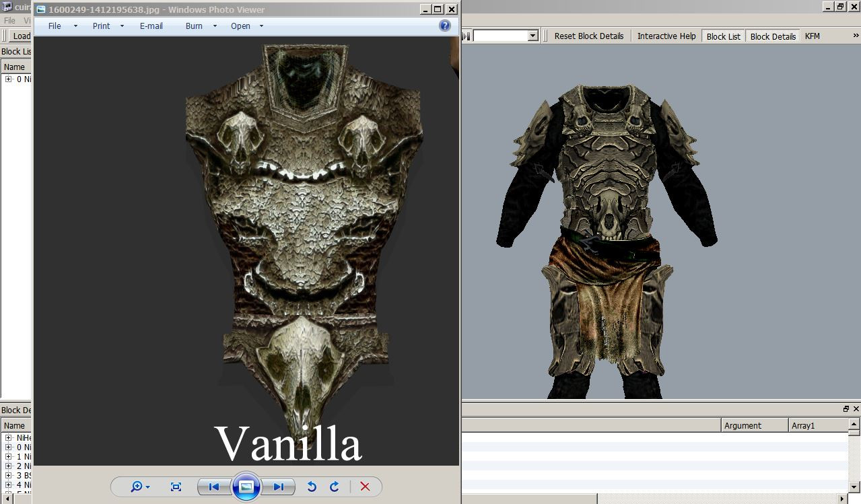Open the Burn menu
The image size is (861, 504).
tap(194, 26)
